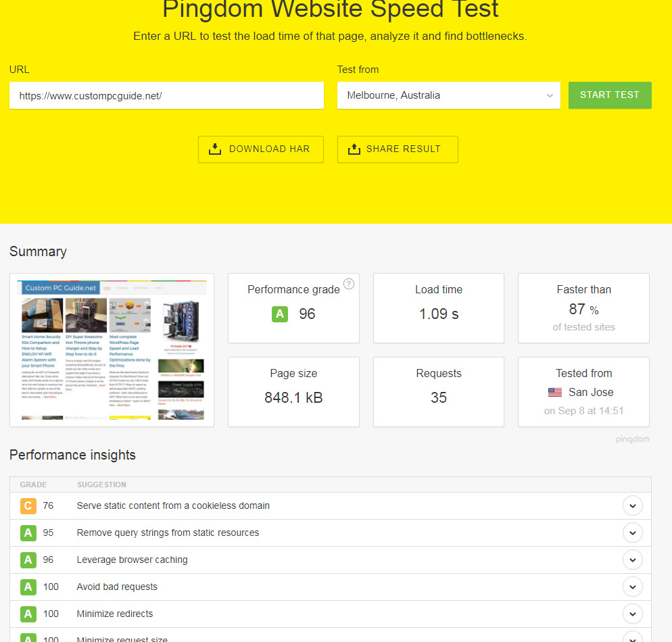Click the Performance insights heading
This screenshot has height=642, width=672.
[72, 455]
